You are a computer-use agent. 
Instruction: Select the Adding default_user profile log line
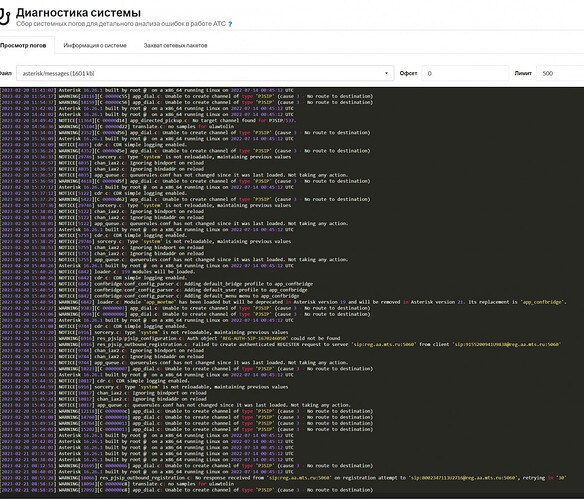[x=154, y=290]
